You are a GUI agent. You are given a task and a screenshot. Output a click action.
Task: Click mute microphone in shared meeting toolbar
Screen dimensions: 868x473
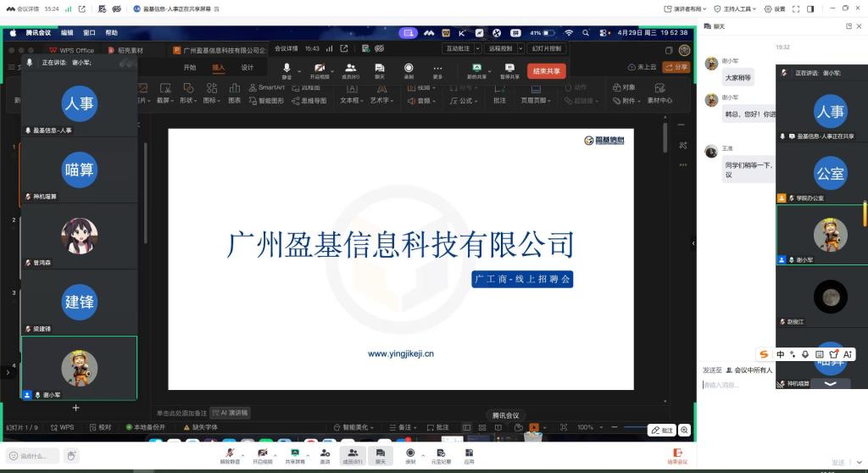287,71
